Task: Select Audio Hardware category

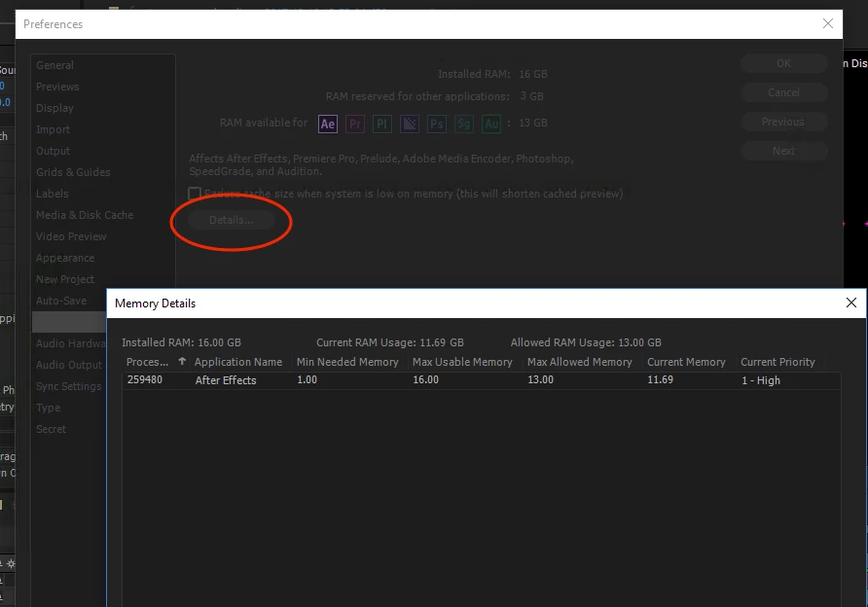Action: point(70,343)
